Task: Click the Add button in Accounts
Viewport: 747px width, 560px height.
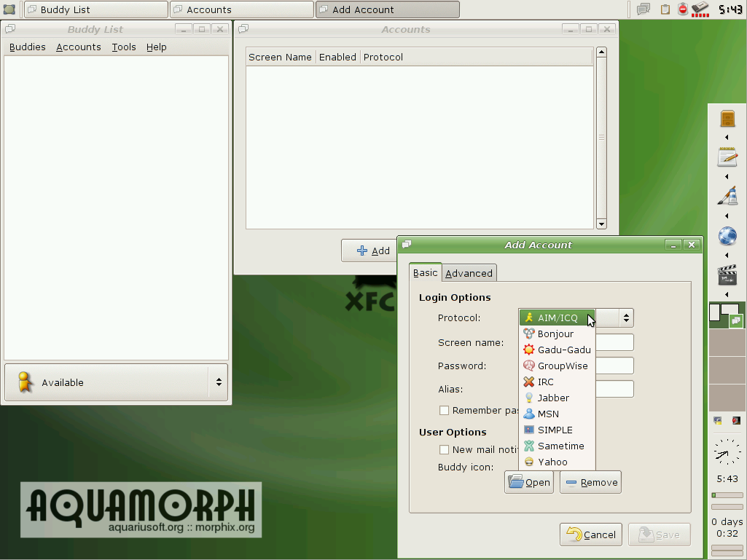Action: [372, 251]
